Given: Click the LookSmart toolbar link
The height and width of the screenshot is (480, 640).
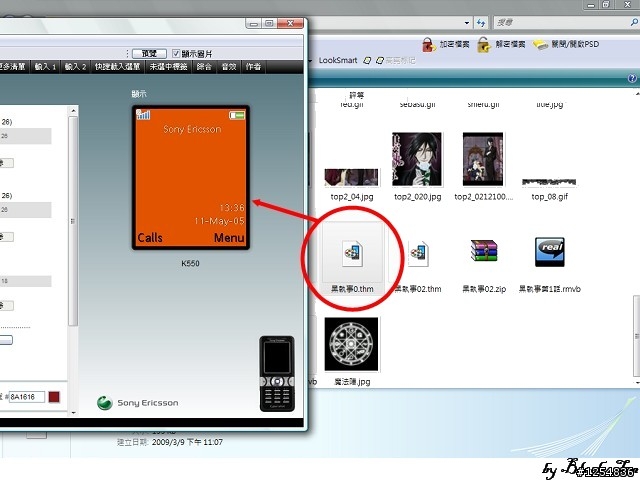Looking at the screenshot, I should coord(338,60).
